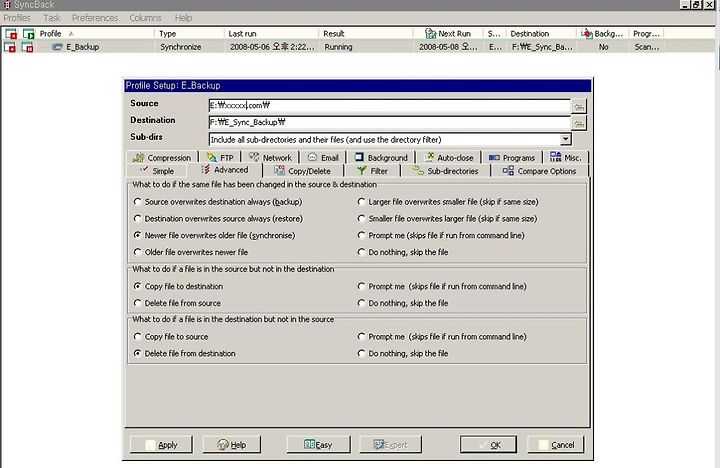The height and width of the screenshot is (468, 720).
Task: Open the Help menu
Action: (183, 18)
